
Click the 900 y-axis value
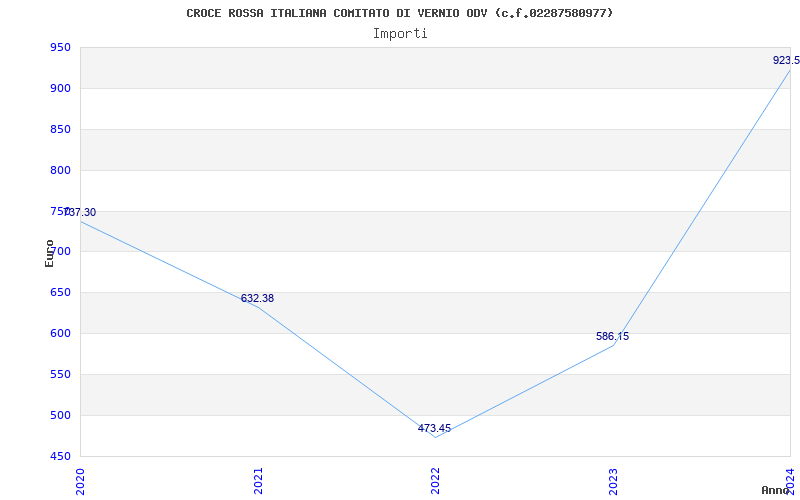coord(60,89)
